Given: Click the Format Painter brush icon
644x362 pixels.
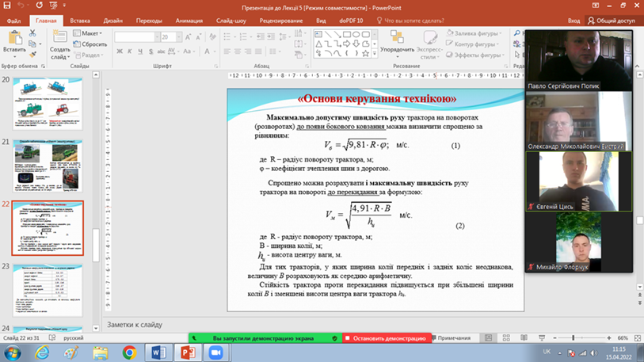Looking at the screenshot, I should (x=32, y=54).
